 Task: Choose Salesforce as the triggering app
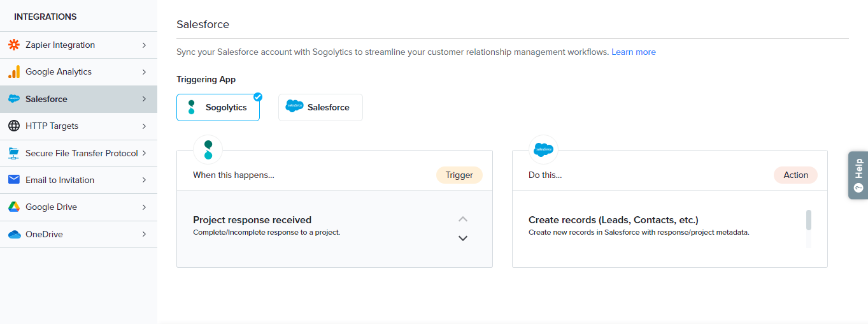[x=320, y=108]
